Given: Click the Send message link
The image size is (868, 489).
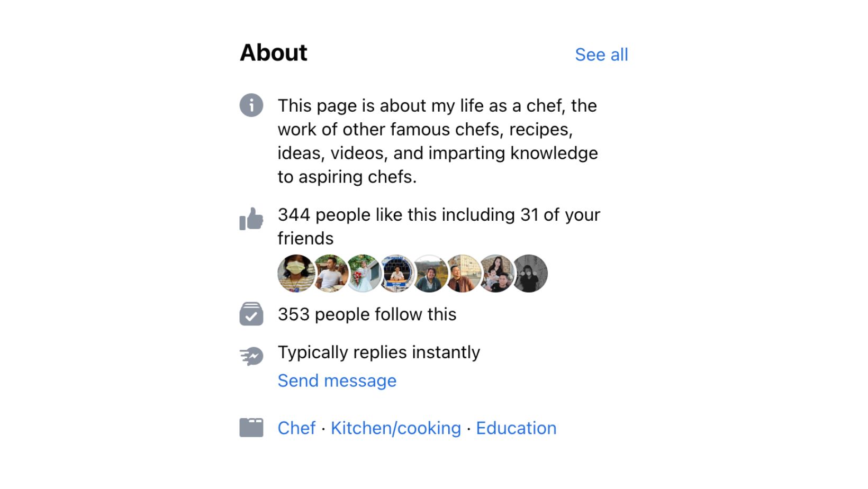Looking at the screenshot, I should tap(337, 381).
